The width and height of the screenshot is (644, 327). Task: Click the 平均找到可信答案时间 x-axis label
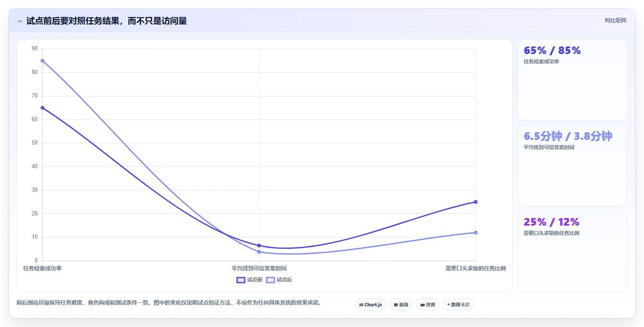click(259, 268)
